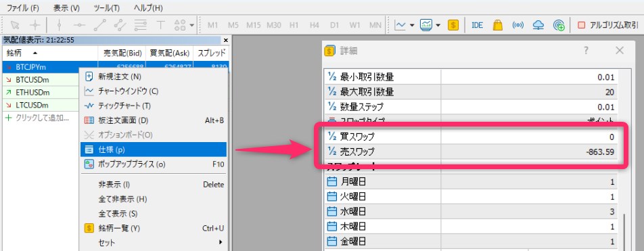Open the IDE MetaEditor button
The height and width of the screenshot is (251, 644).
click(x=477, y=25)
